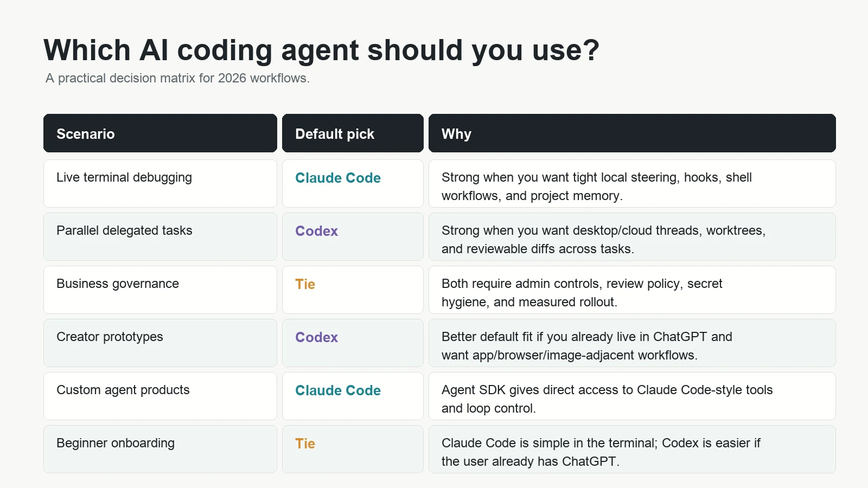868x488 pixels.
Task: Click 'Tie' in the Beginner onboarding row
Action: coord(305,444)
